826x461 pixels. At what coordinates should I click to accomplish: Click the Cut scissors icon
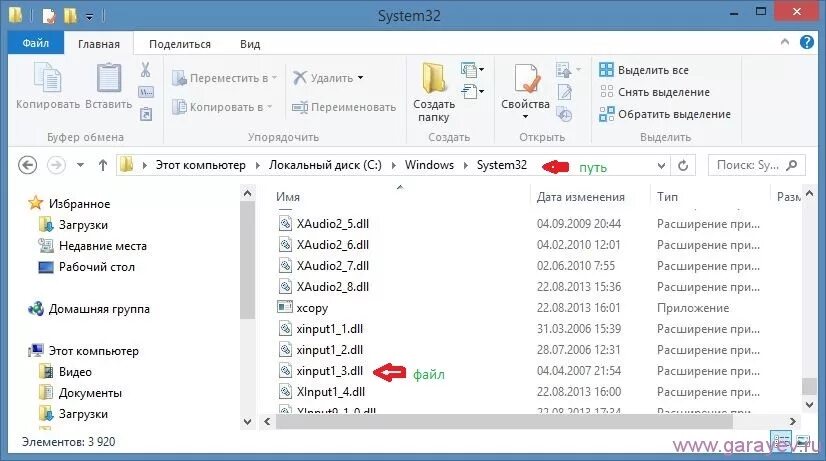pos(145,69)
